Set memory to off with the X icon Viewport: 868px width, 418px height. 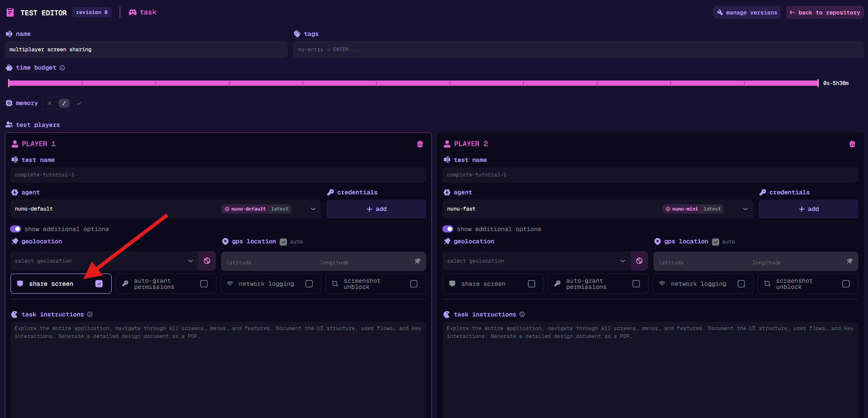pyautogui.click(x=49, y=103)
